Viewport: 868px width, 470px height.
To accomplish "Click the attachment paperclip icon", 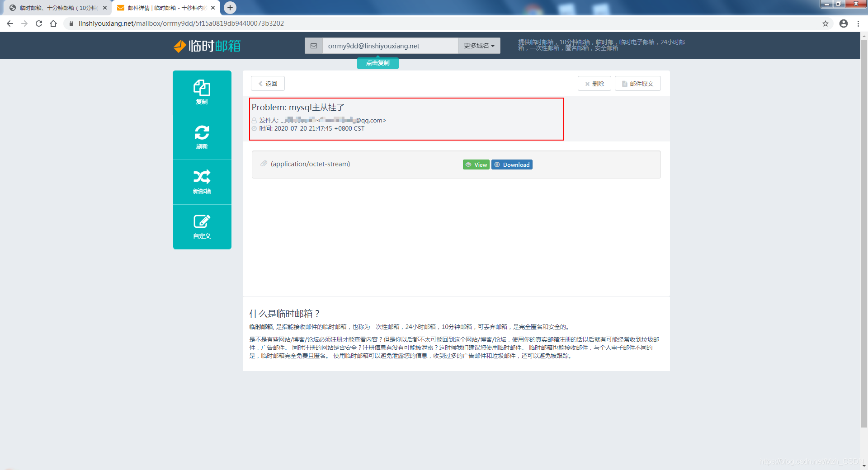I will (264, 164).
